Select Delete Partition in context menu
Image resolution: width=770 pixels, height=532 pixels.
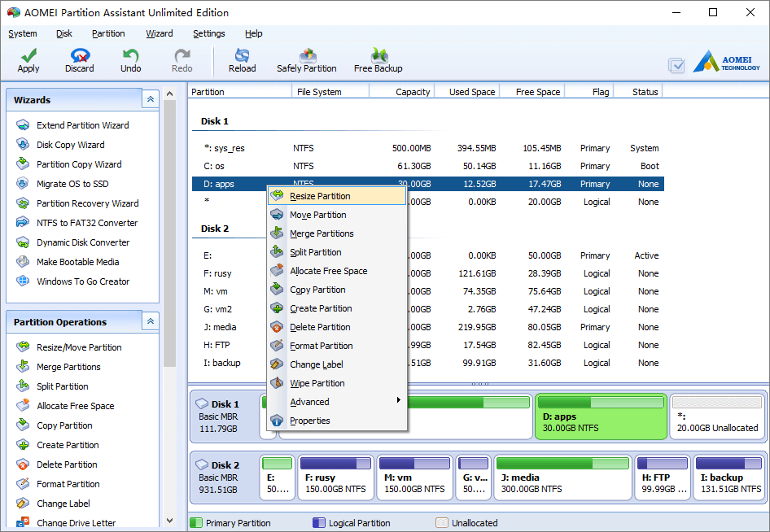click(337, 327)
